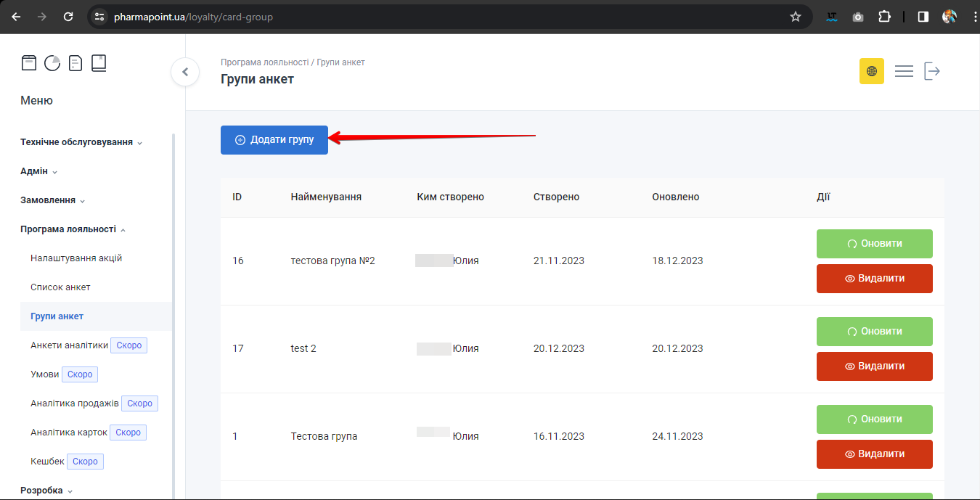
Task: Collapse the Програма лояльності section
Action: (x=73, y=229)
